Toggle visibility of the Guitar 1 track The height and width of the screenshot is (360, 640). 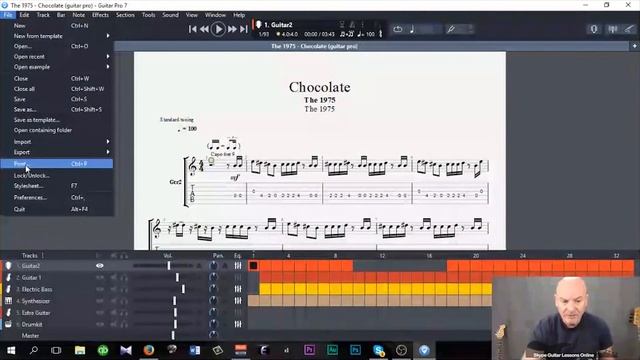[100, 278]
